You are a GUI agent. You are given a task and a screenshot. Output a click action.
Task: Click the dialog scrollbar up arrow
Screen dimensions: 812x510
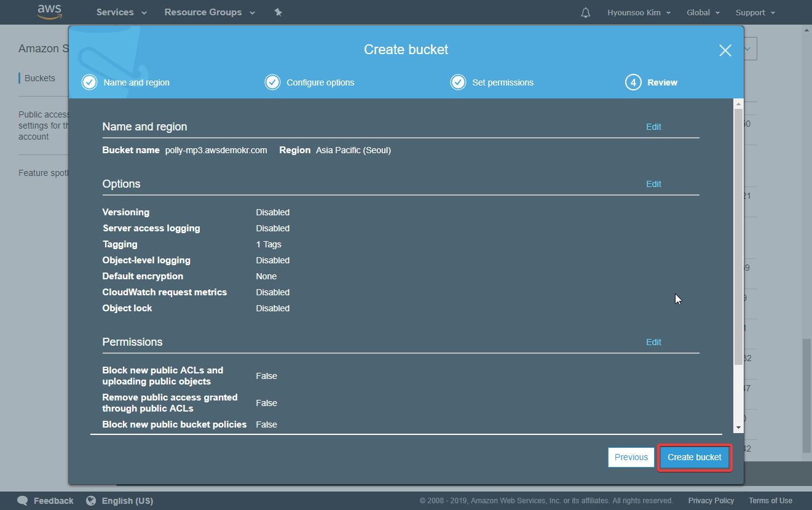(x=738, y=104)
